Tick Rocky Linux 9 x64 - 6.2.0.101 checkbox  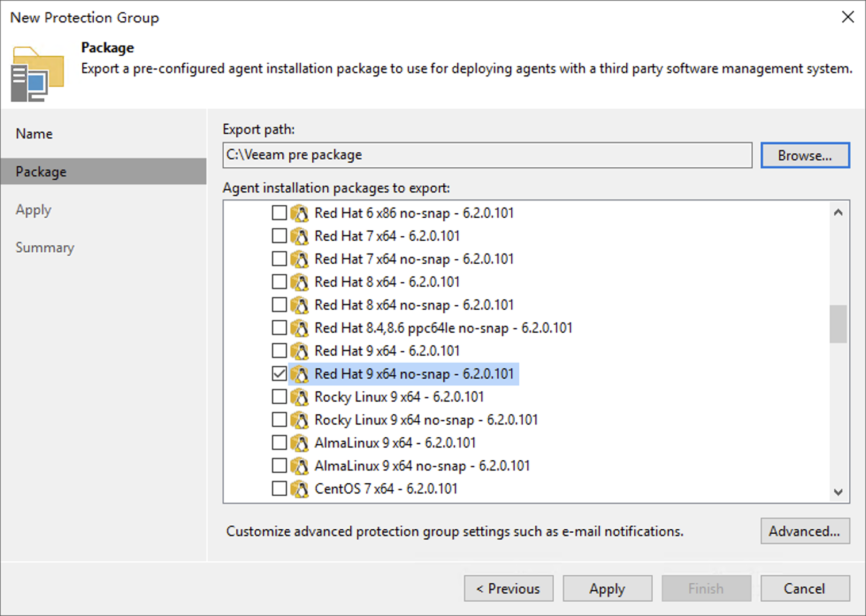(279, 396)
